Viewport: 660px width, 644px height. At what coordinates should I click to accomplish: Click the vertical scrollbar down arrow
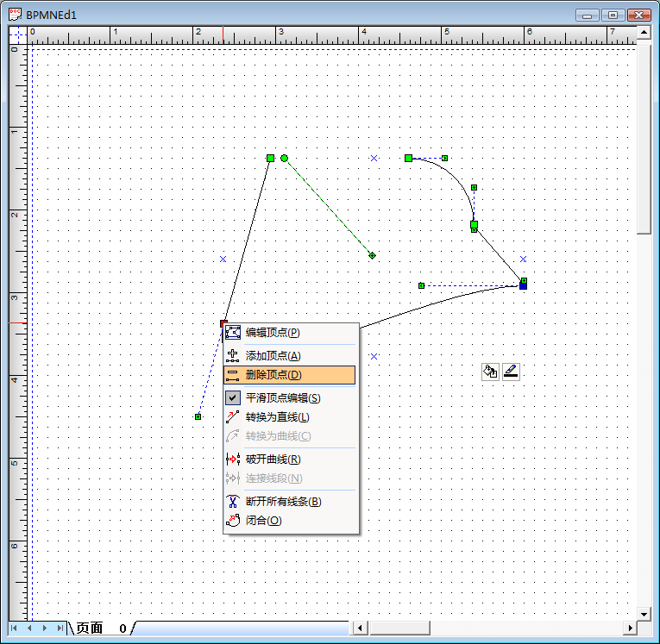click(x=644, y=614)
